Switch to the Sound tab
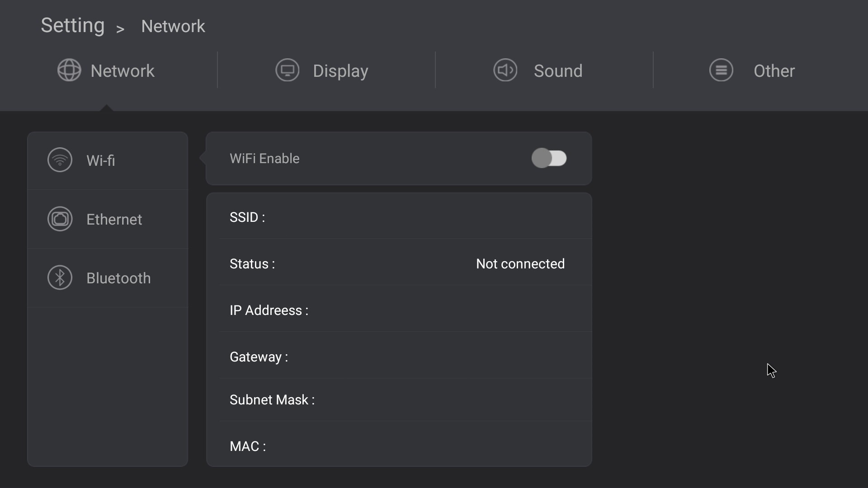Viewport: 868px width, 488px height. click(538, 70)
